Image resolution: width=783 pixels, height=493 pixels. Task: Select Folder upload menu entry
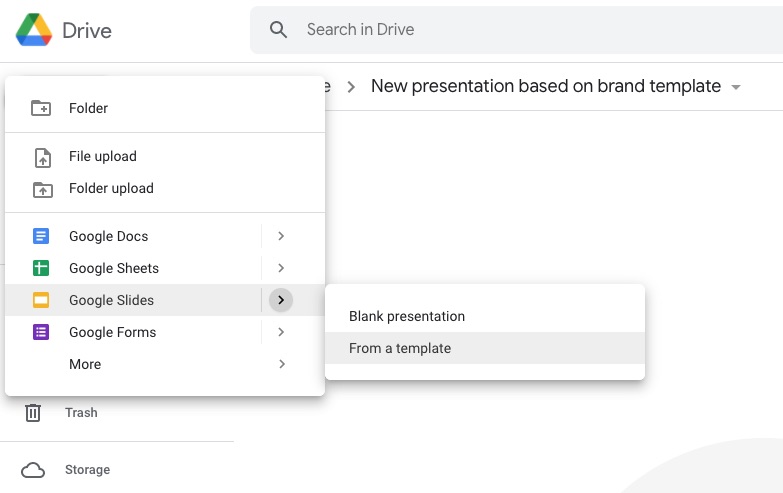[165, 188]
